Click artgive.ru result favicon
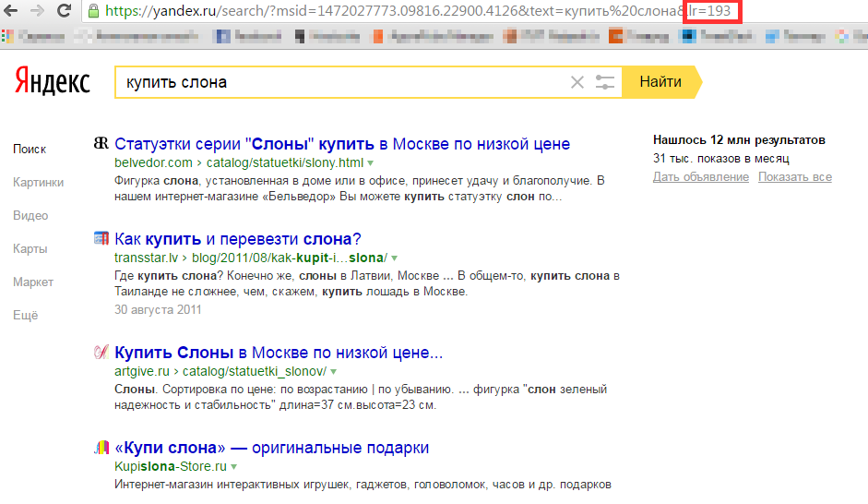 point(101,352)
